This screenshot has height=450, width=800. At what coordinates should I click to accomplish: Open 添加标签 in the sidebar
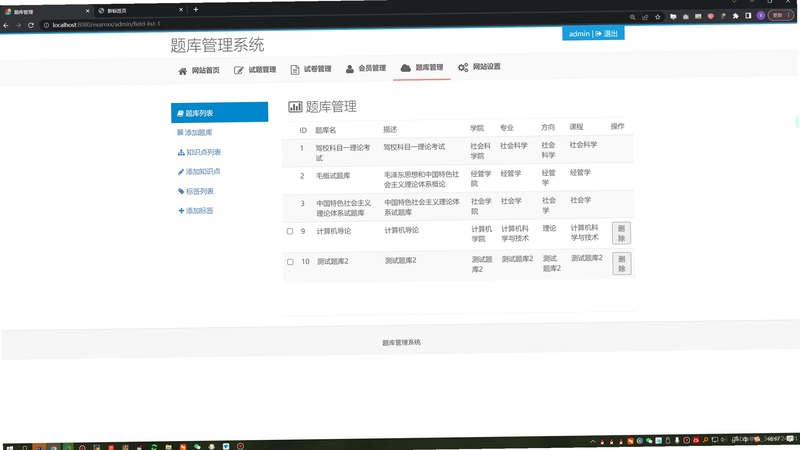[x=196, y=211]
